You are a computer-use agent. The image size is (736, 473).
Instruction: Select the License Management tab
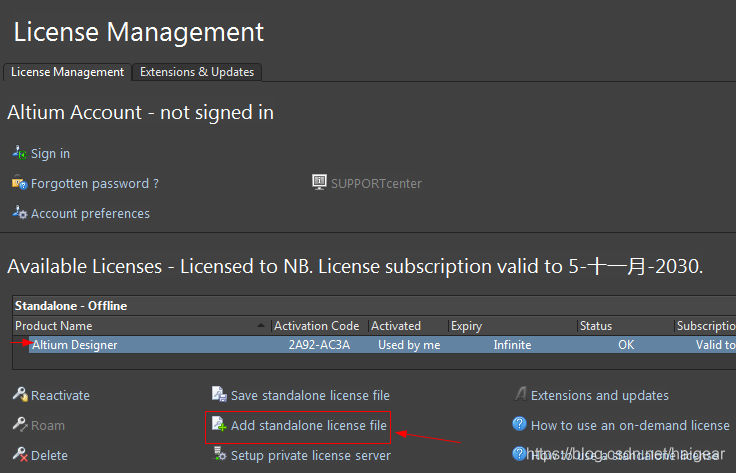pyautogui.click(x=67, y=72)
